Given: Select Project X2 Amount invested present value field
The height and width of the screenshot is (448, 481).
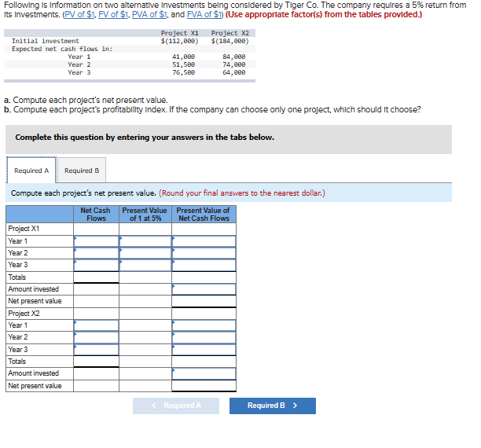Looking at the screenshot, I should pyautogui.click(x=204, y=373).
